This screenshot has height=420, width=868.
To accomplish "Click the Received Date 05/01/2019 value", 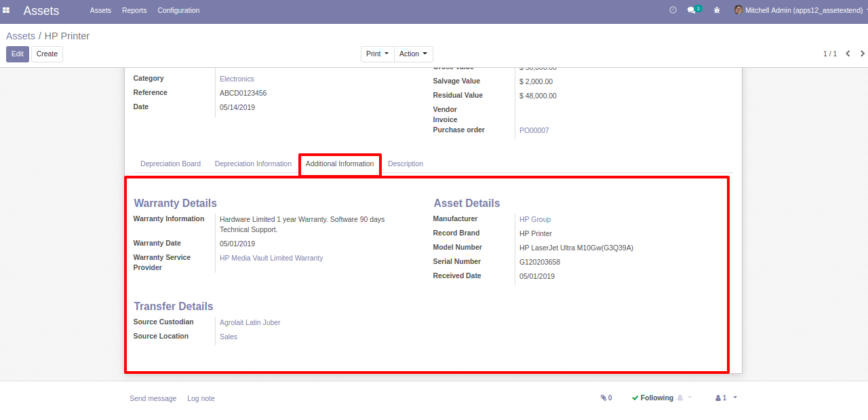I will tap(537, 277).
